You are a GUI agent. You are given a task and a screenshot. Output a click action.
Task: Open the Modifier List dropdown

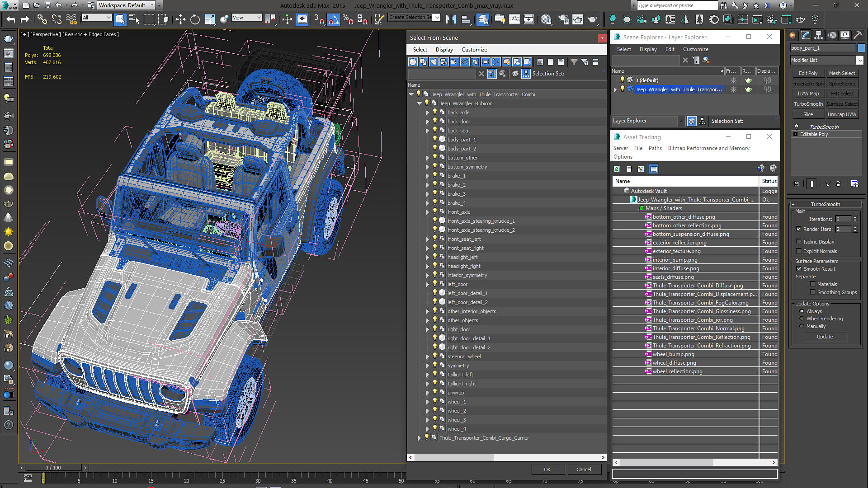click(x=859, y=60)
